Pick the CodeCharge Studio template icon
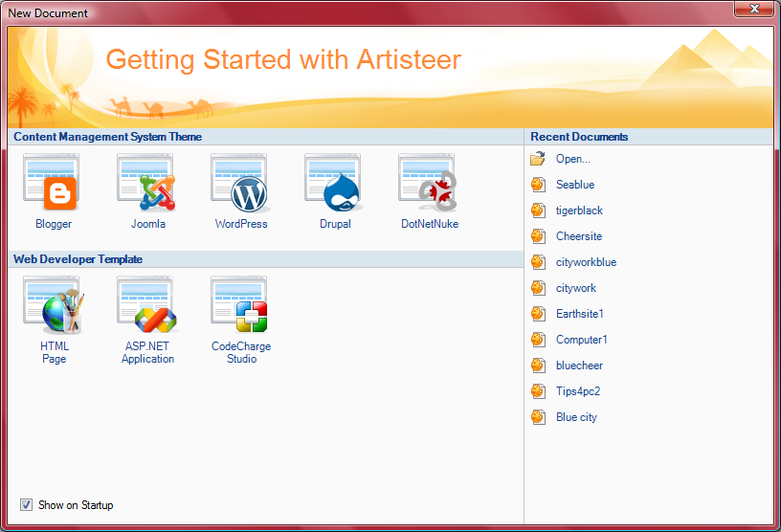The image size is (781, 532). [x=240, y=305]
